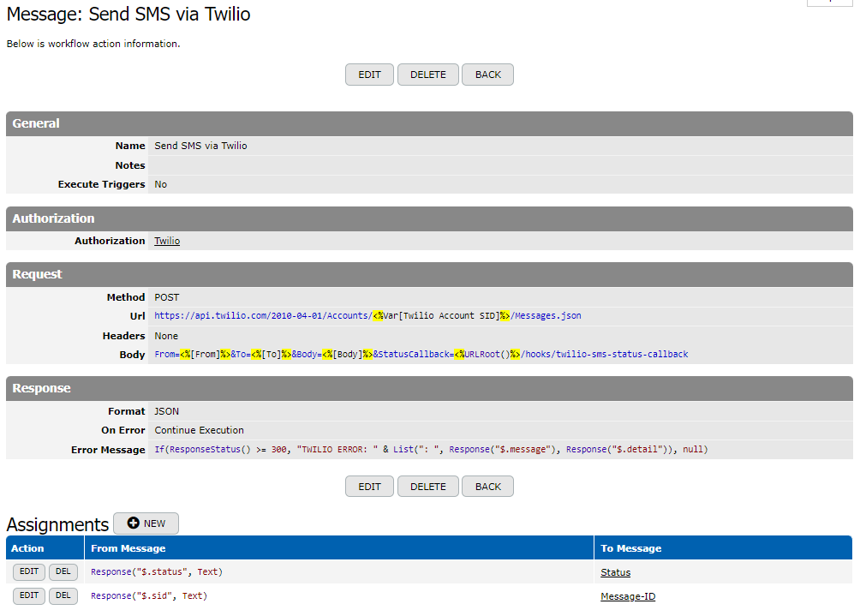The height and width of the screenshot is (616, 860).
Task: Delete the Response $.status assignment row
Action: coord(63,572)
